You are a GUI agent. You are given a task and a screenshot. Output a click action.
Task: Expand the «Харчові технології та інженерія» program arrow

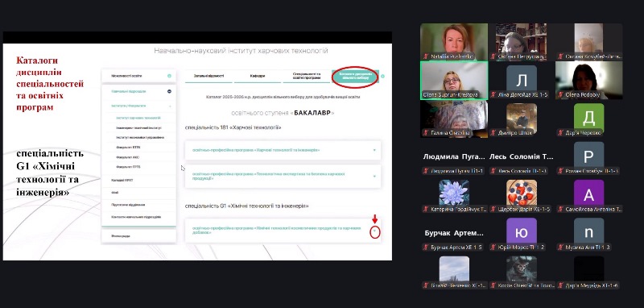(374, 150)
